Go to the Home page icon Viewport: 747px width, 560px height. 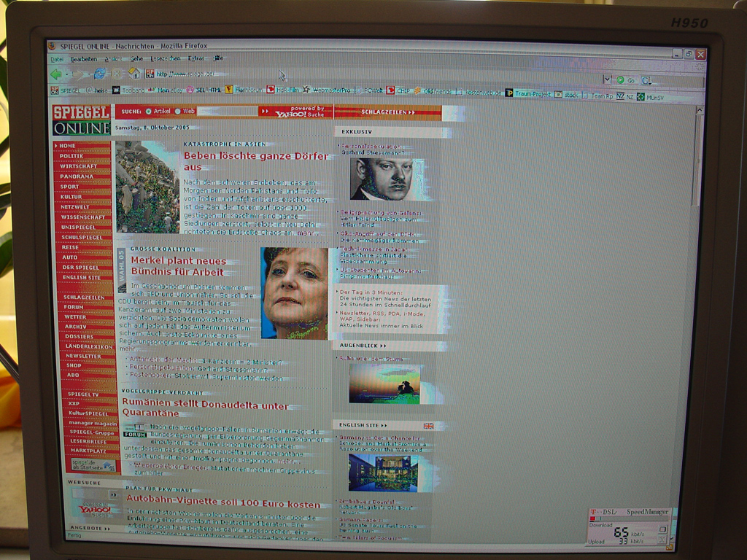click(x=134, y=74)
